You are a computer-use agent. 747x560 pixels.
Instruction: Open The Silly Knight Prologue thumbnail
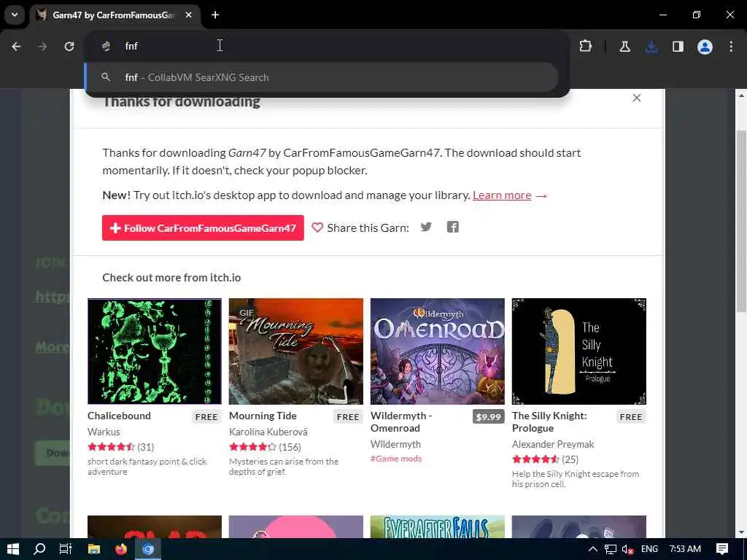pos(578,351)
